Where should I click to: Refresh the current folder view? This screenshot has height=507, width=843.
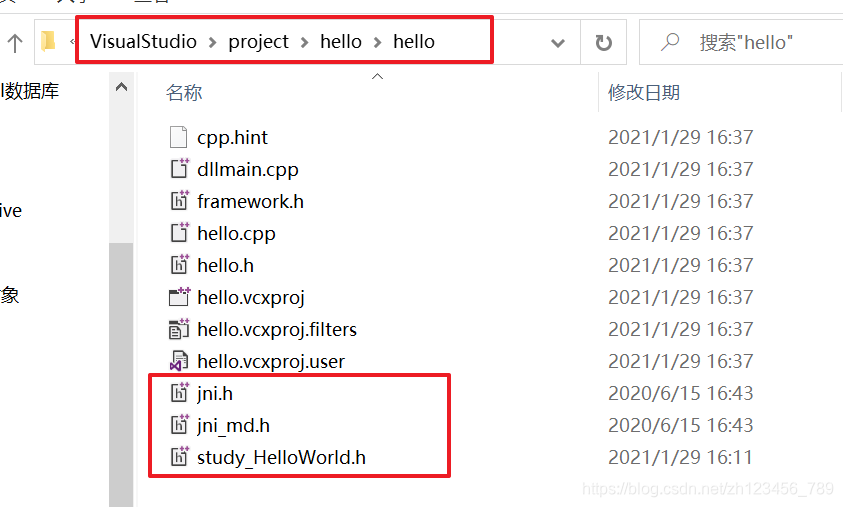tap(604, 42)
